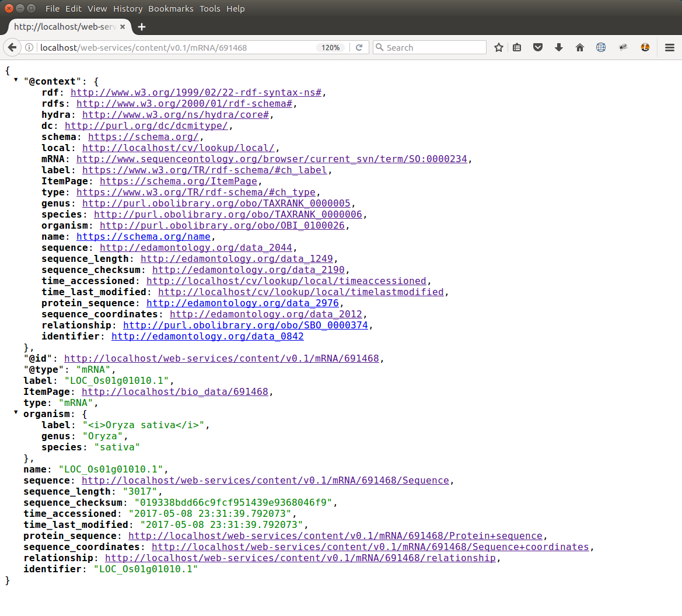The height and width of the screenshot is (616, 682).
Task: Bookmark this page with the star icon
Action: click(499, 47)
